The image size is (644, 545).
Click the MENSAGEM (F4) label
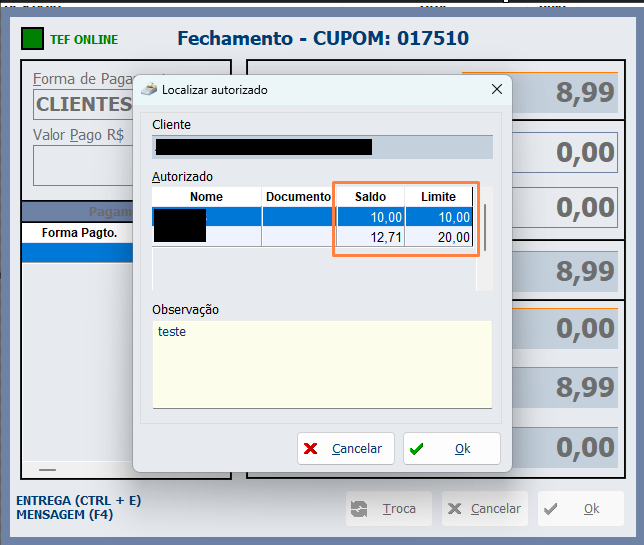(65, 515)
